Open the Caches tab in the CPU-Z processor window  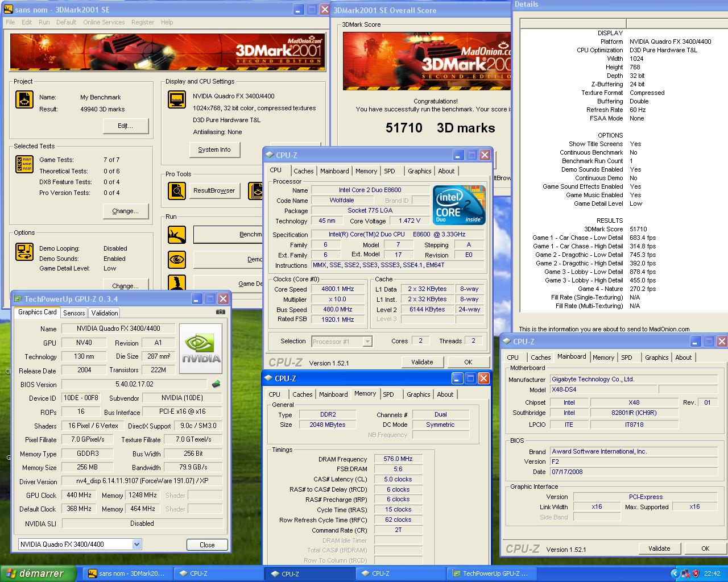(x=303, y=171)
